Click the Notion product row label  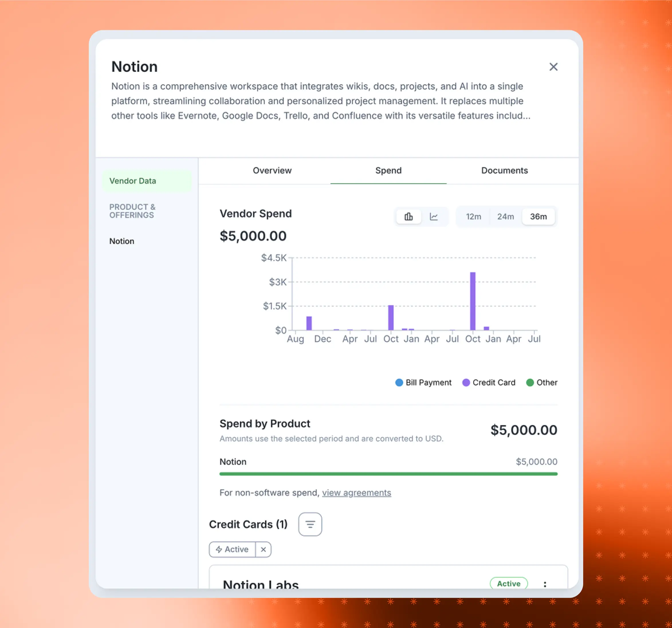[x=233, y=462]
